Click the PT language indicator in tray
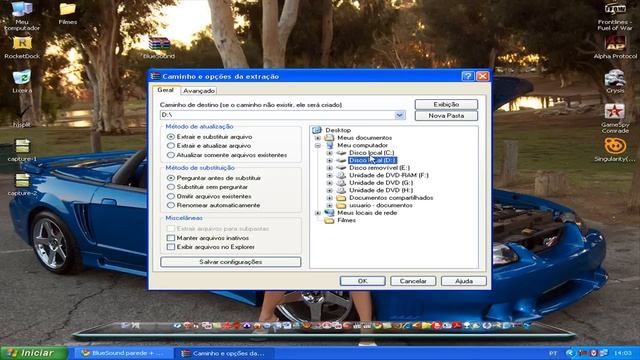The width and height of the screenshot is (640, 360). [553, 353]
